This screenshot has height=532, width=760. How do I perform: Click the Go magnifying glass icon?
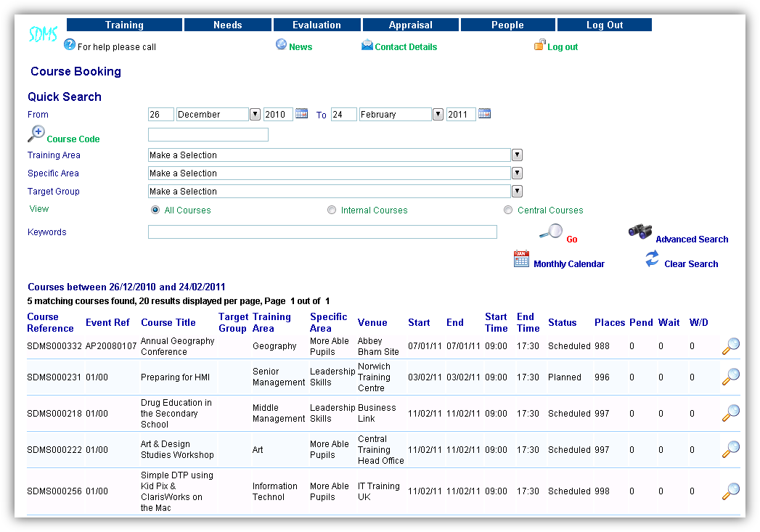click(551, 232)
